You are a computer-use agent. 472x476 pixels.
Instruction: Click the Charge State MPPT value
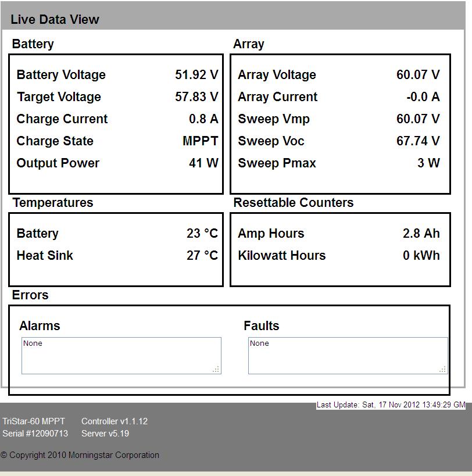200,141
